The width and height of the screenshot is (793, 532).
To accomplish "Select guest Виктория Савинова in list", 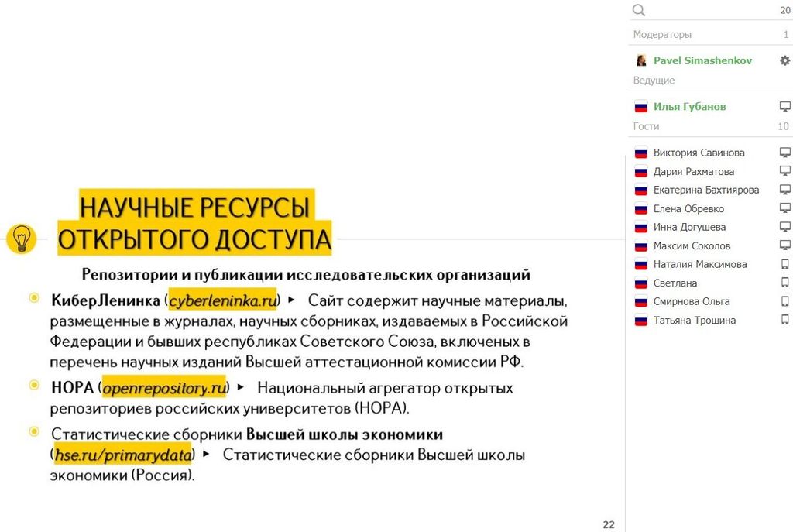I will click(x=699, y=153).
